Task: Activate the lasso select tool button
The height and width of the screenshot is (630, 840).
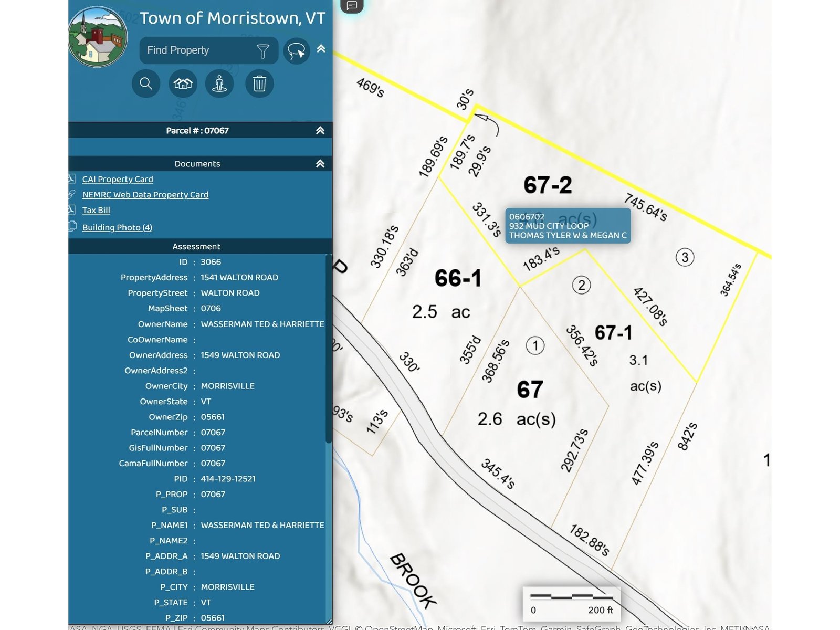Action: (x=297, y=51)
